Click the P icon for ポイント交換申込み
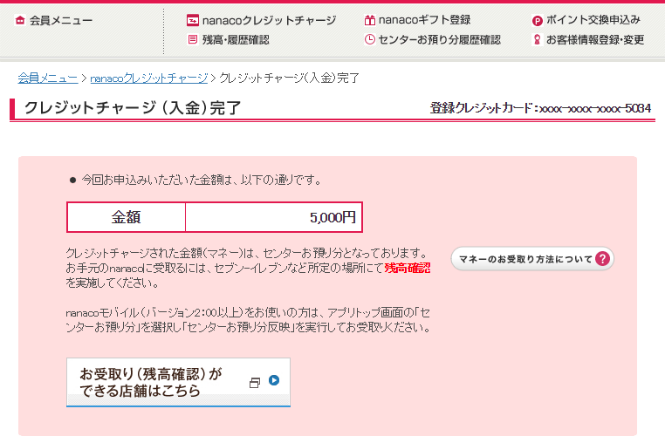The height and width of the screenshot is (443, 665). [x=537, y=20]
